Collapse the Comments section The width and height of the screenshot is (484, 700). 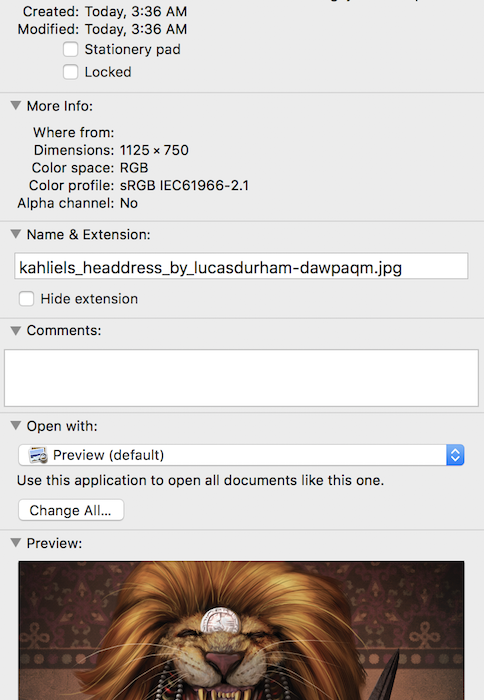pyautogui.click(x=16, y=330)
